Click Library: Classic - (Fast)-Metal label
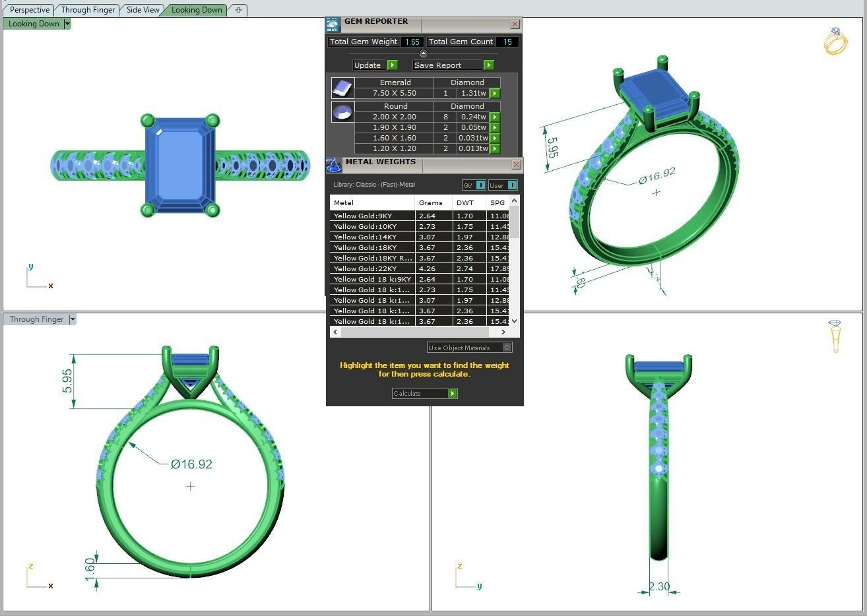Viewport: 867px width, 616px height. coord(374,185)
